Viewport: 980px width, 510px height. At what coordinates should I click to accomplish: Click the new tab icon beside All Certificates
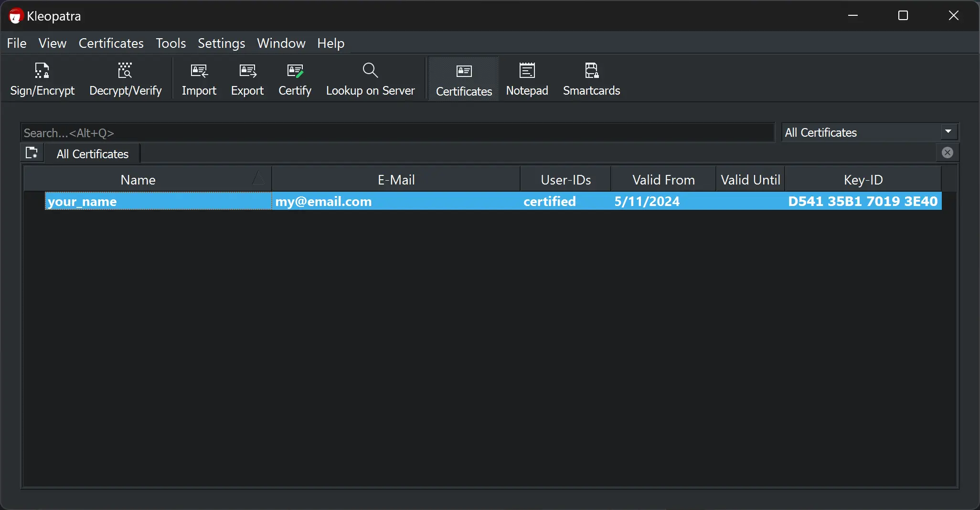tap(32, 153)
